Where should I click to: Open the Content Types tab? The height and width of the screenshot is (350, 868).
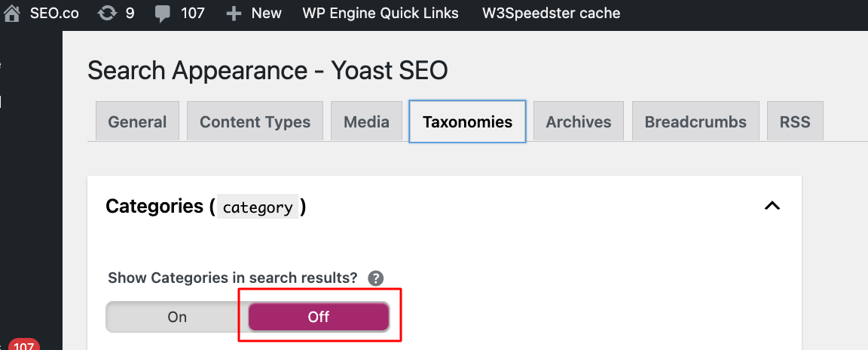[x=255, y=122]
